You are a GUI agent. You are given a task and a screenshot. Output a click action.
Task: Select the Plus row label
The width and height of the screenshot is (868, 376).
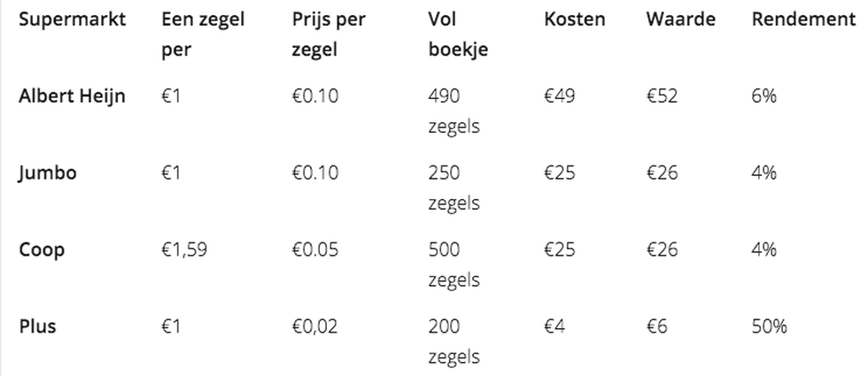click(x=37, y=326)
